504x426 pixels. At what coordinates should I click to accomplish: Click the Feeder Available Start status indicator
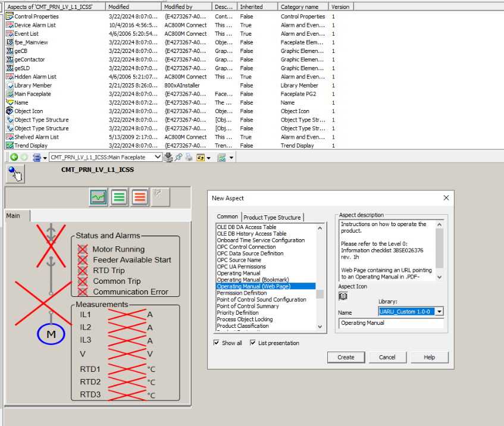tap(83, 260)
